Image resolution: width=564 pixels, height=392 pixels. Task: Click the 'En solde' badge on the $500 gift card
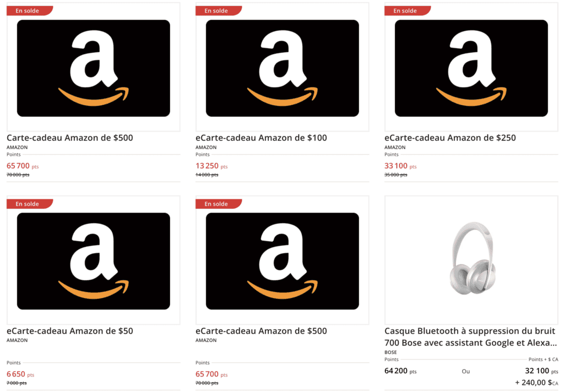point(29,10)
